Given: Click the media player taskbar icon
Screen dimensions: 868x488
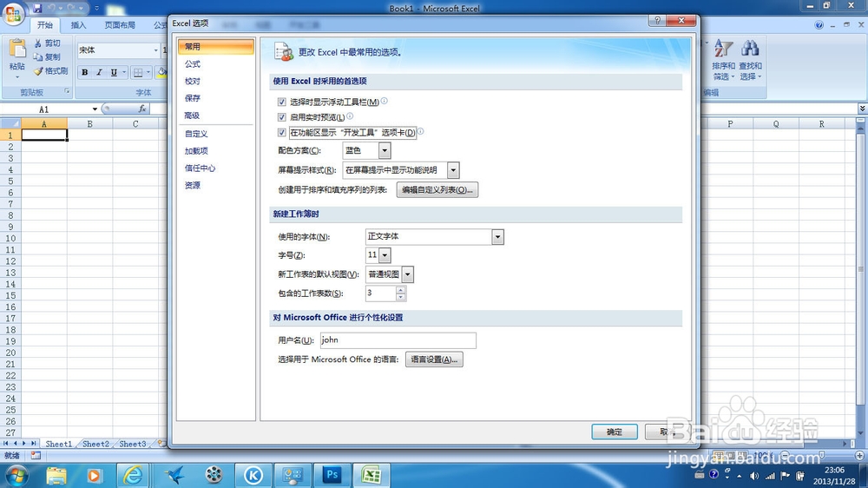Looking at the screenshot, I should 94,475.
